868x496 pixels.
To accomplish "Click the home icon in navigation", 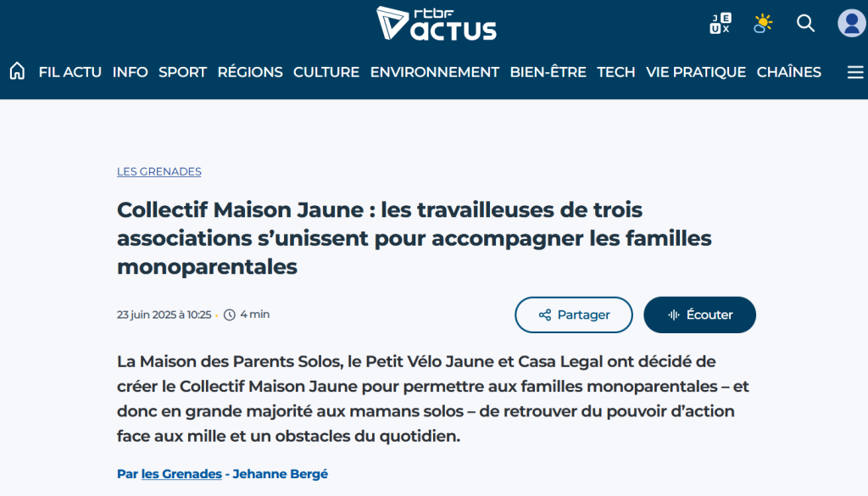I will pos(17,72).
